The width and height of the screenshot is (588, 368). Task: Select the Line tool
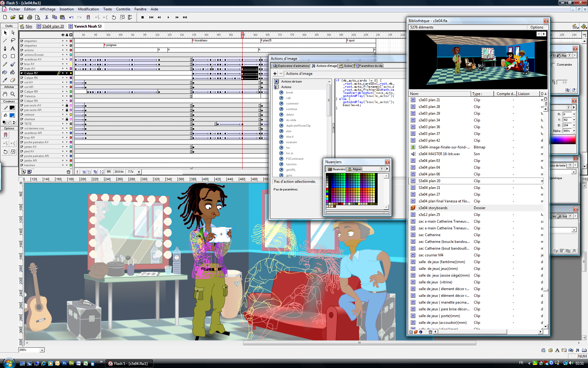coord(5,40)
